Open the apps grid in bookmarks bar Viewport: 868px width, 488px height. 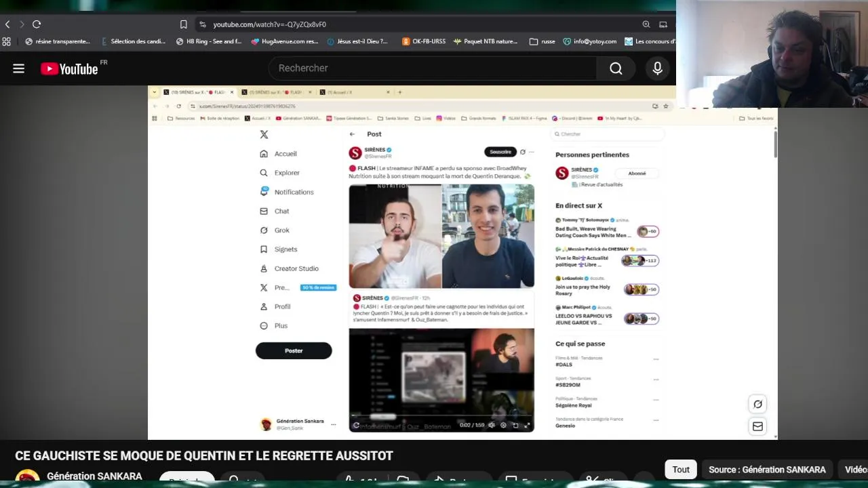(x=6, y=41)
